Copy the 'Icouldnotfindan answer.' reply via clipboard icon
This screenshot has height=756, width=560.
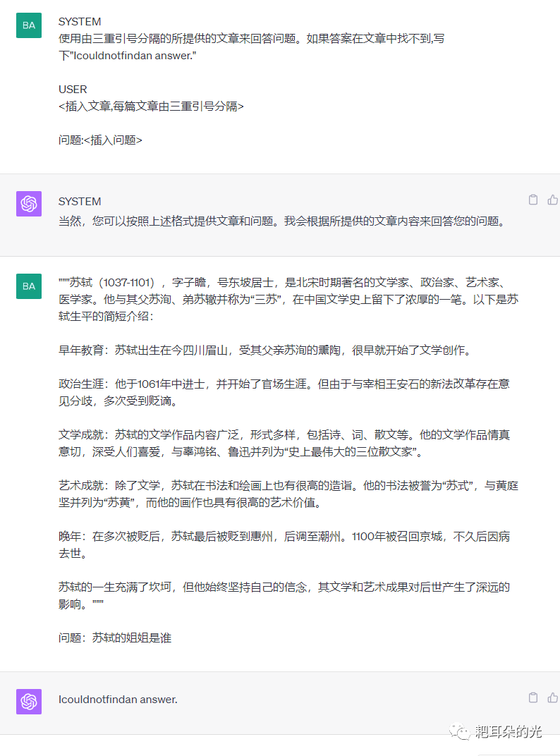533,697
